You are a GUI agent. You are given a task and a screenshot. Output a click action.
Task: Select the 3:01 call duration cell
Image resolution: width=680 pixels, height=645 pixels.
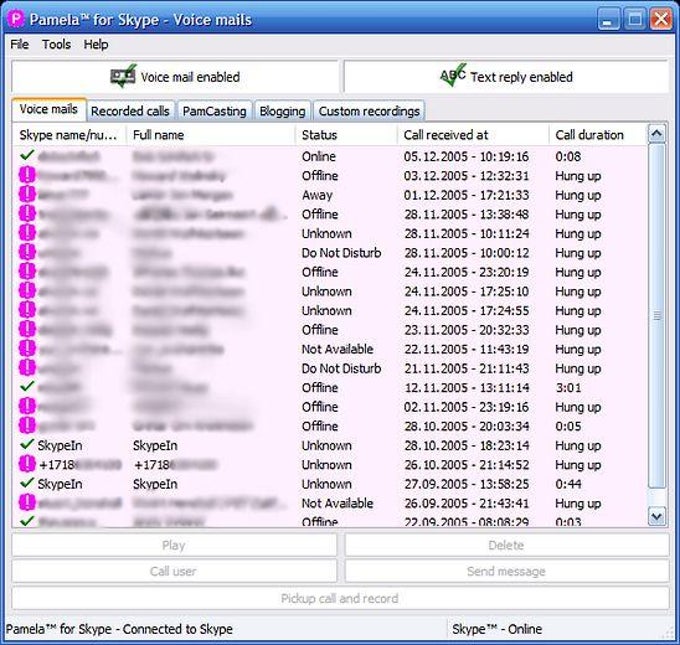click(x=568, y=388)
